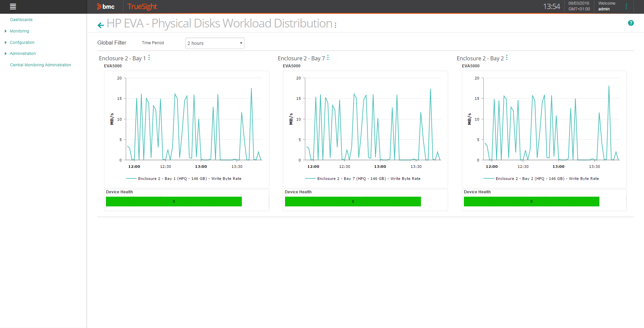Open the Time Period 2 hours dropdown

[x=215, y=43]
